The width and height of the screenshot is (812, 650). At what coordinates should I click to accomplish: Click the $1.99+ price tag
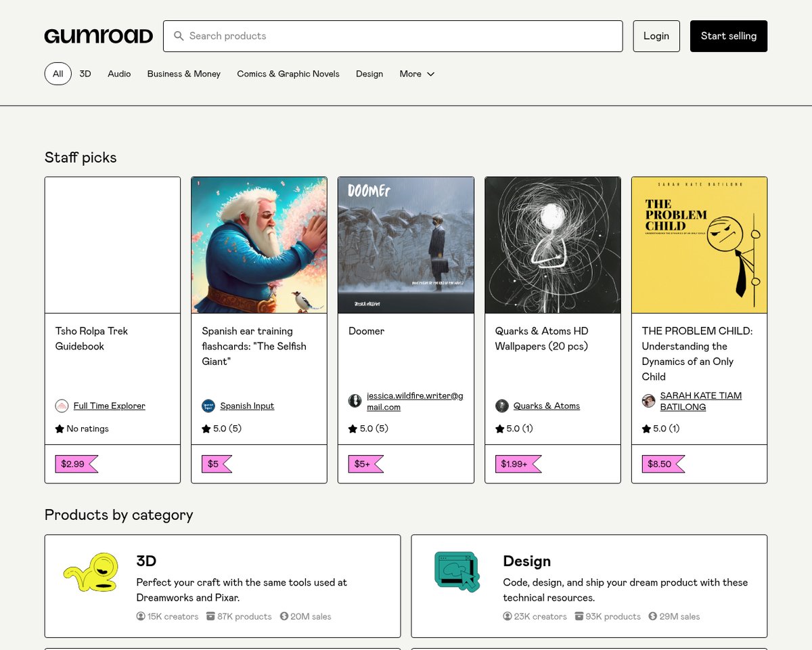518,464
